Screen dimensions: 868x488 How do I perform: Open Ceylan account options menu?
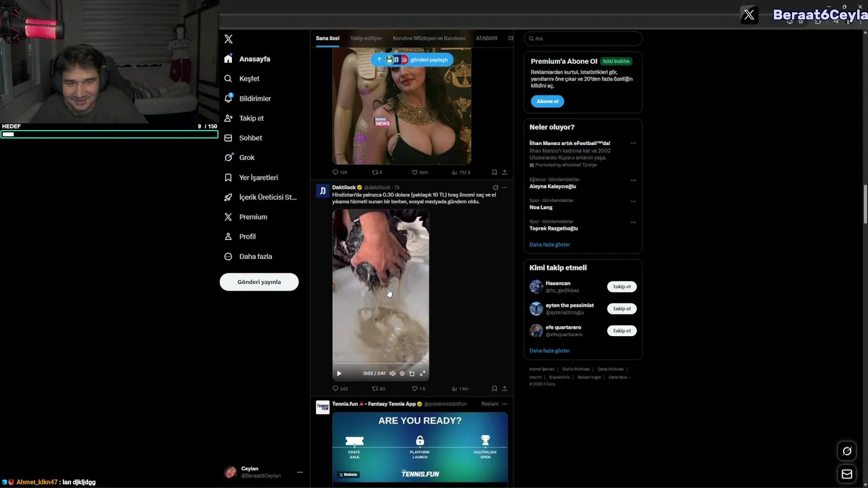coord(300,472)
